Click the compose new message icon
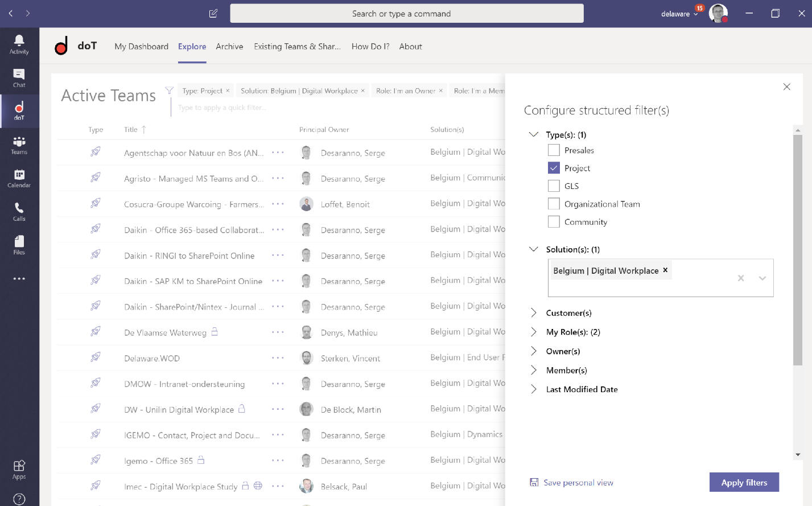 213,14
